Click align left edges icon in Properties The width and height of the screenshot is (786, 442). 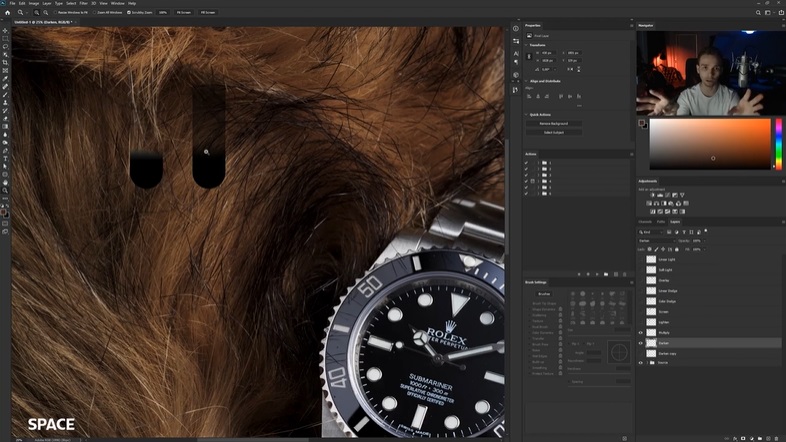pos(529,96)
